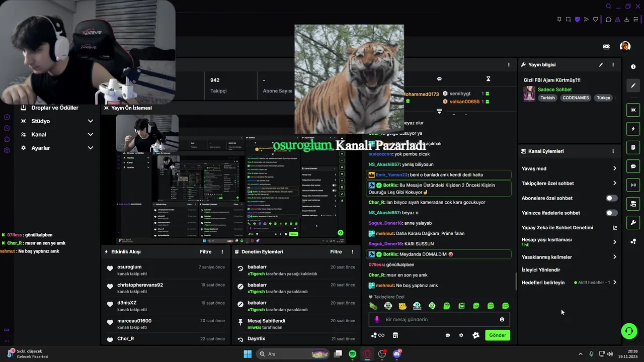
Task: Click the Windows Start button
Action: click(248, 354)
